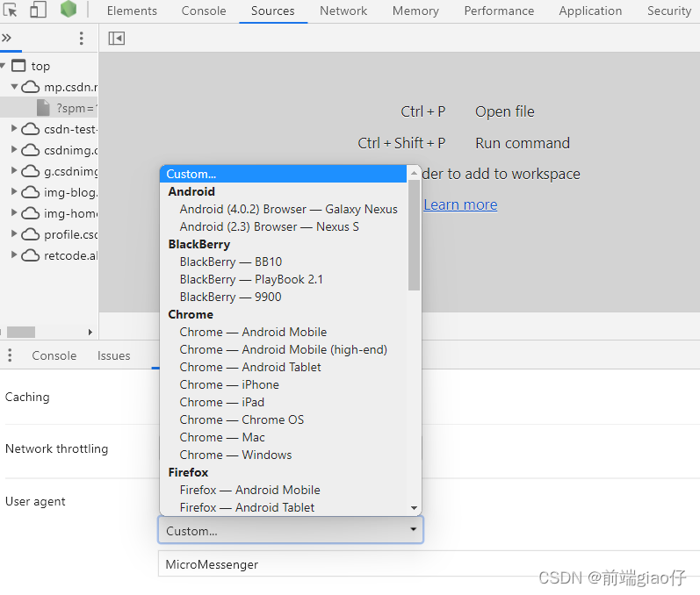Expand the img-blog domain node
Viewport: 700px width, 595px height.
[14, 192]
